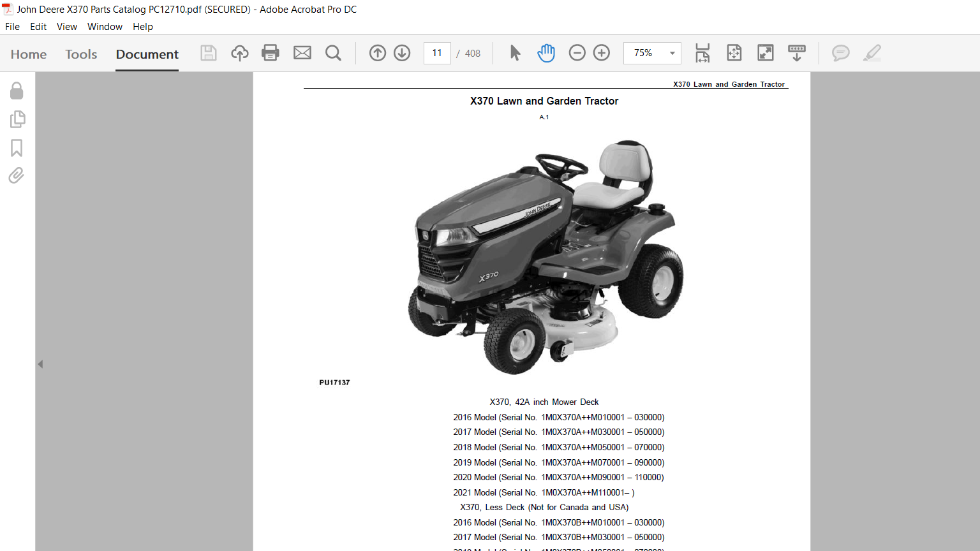980x551 pixels.
Task: Open the Find text search tool
Action: 333,53
